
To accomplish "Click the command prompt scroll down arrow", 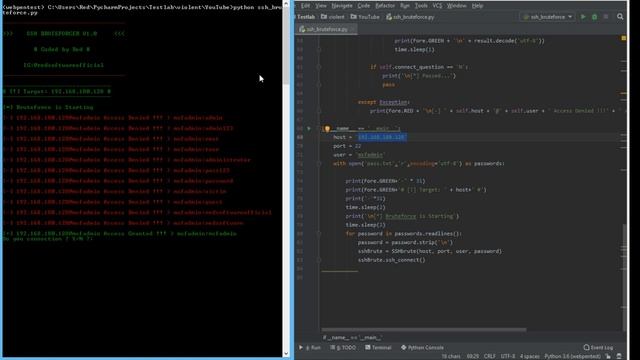I will click(x=286, y=353).
